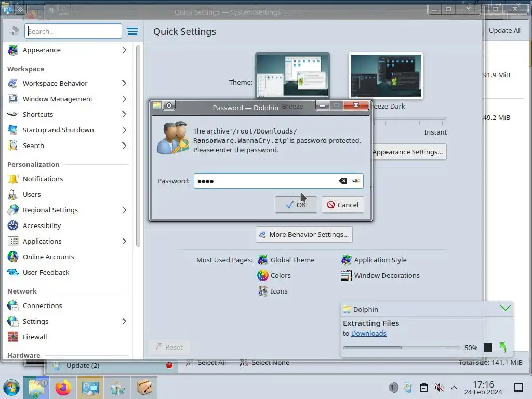Collapse the Dolphin notification chevron
The image size is (532, 399).
pos(505,309)
